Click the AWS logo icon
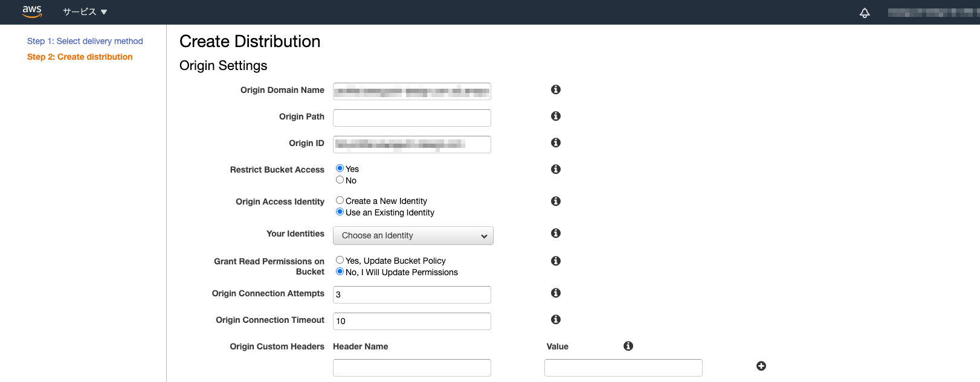Screen dimensions: 980x382 coord(32,11)
